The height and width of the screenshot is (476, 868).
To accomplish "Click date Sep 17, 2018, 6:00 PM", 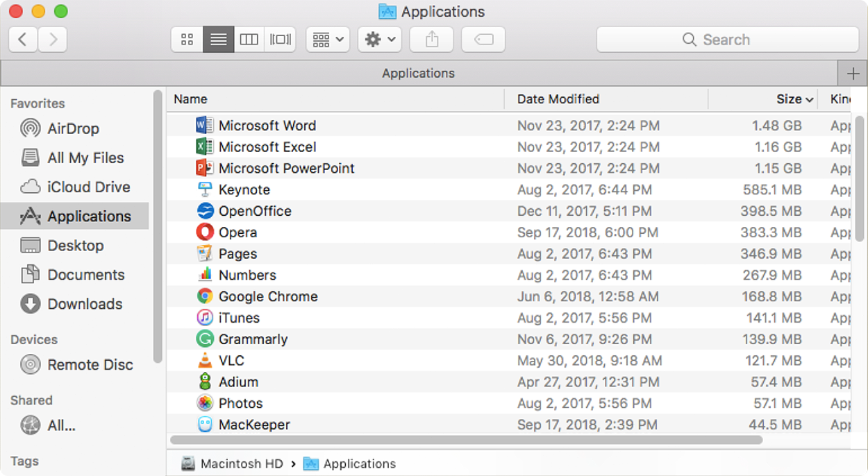I will click(x=587, y=232).
